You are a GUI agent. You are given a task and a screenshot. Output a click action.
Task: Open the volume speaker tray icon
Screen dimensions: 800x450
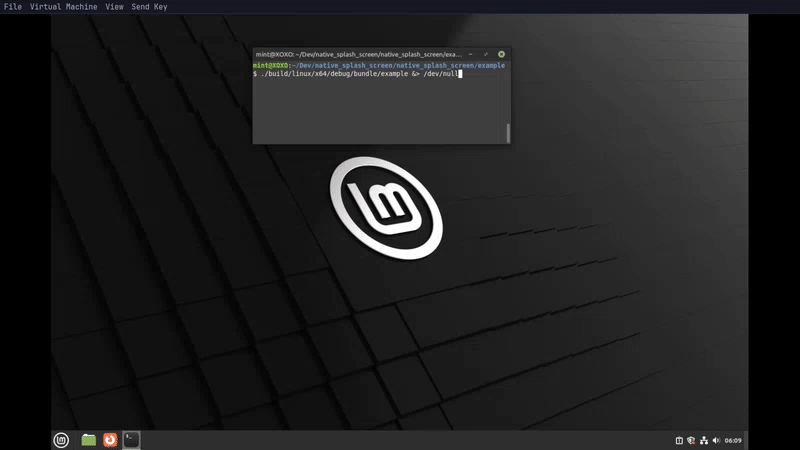[x=716, y=440]
